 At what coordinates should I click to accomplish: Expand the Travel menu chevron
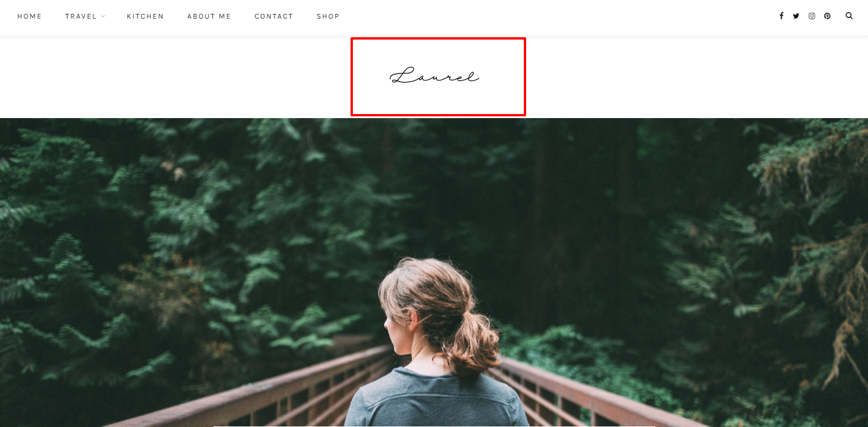(x=103, y=16)
